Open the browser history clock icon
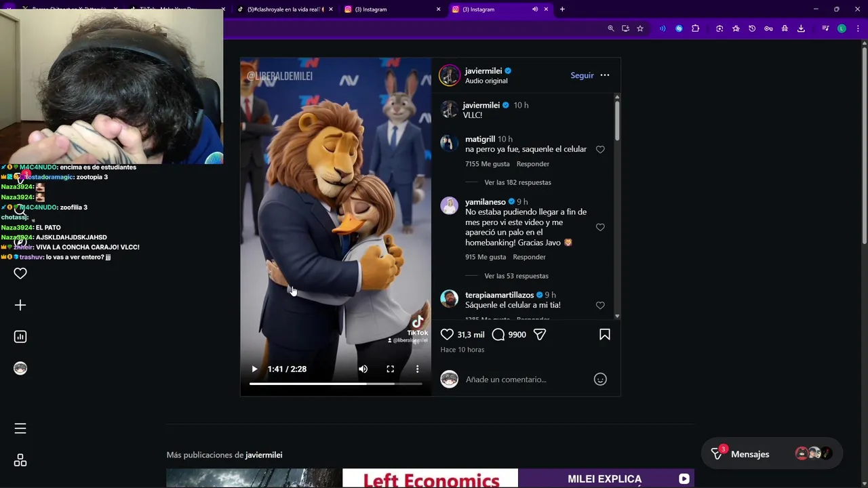The width and height of the screenshot is (868, 488). tap(752, 28)
